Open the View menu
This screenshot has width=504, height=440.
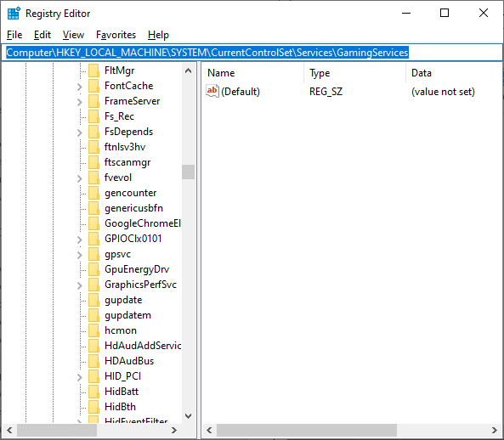73,35
